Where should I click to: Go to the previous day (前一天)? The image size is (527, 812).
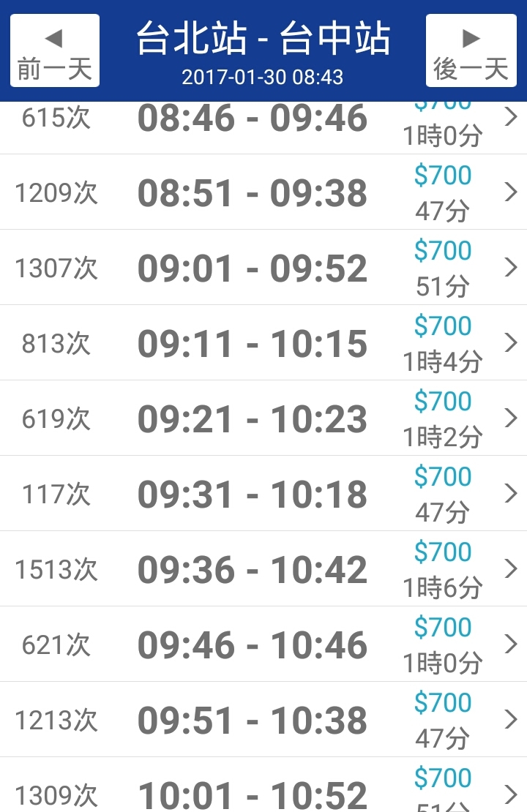(55, 51)
